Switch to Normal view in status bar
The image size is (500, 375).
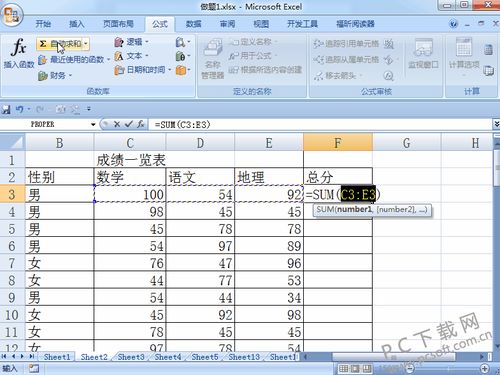[x=343, y=369]
